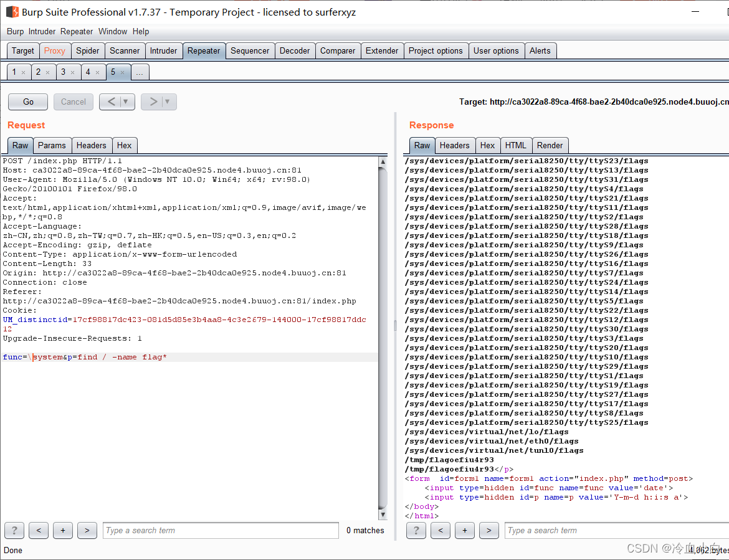Select the request Hex tab
The height and width of the screenshot is (560, 729).
point(124,146)
